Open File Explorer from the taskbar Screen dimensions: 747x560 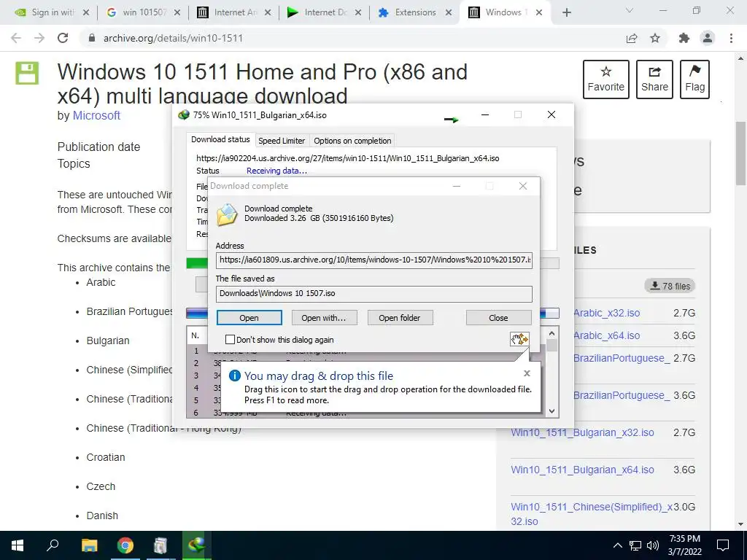89,545
